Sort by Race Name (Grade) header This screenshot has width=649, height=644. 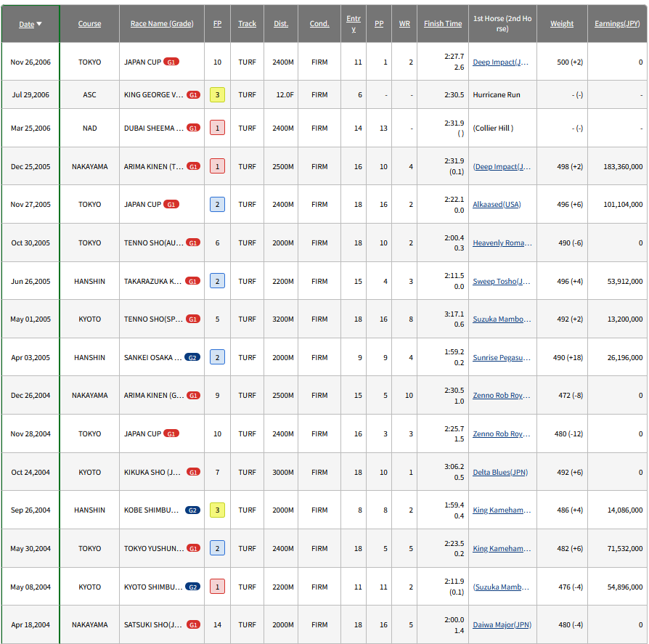tap(162, 23)
